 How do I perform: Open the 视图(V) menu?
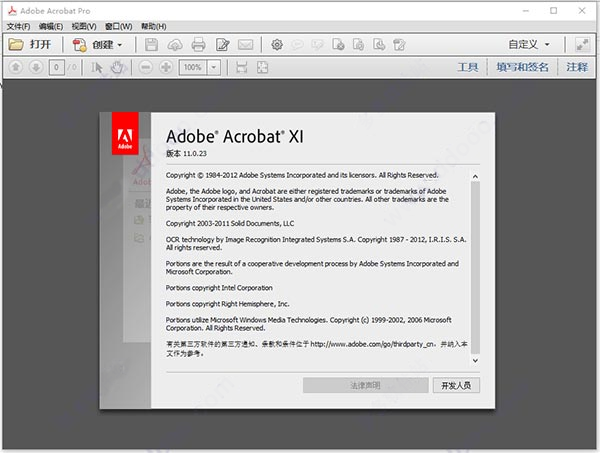(x=84, y=26)
